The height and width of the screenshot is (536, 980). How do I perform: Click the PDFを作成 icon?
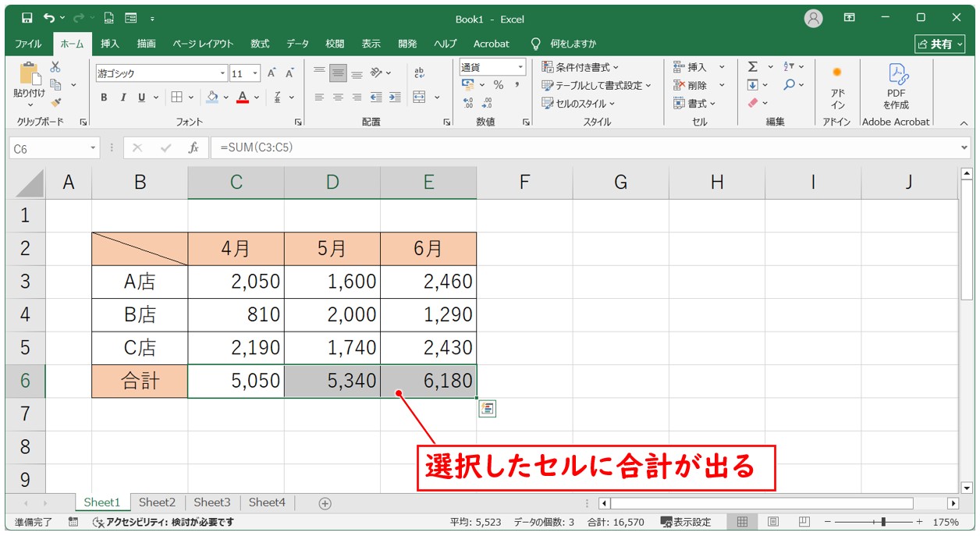click(x=896, y=86)
